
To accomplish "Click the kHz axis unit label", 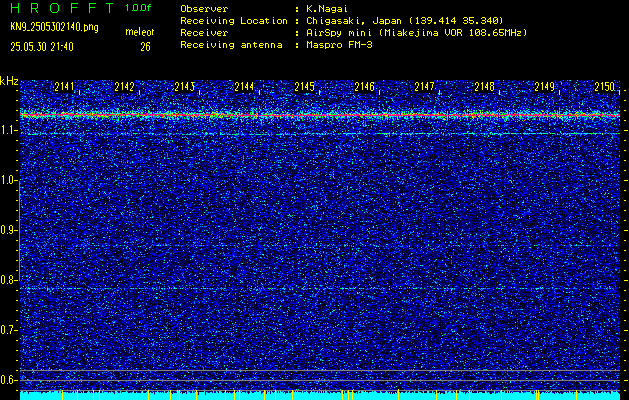I will [9, 81].
